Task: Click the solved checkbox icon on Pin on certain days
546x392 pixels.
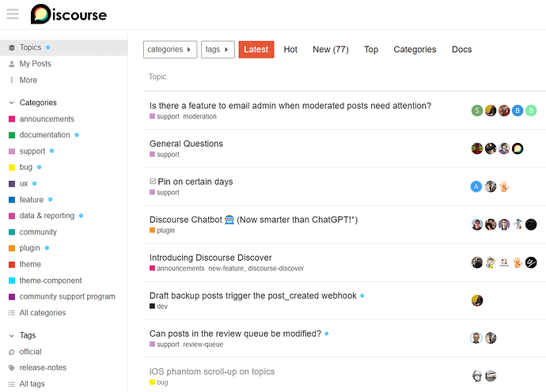Action: pyautogui.click(x=153, y=181)
